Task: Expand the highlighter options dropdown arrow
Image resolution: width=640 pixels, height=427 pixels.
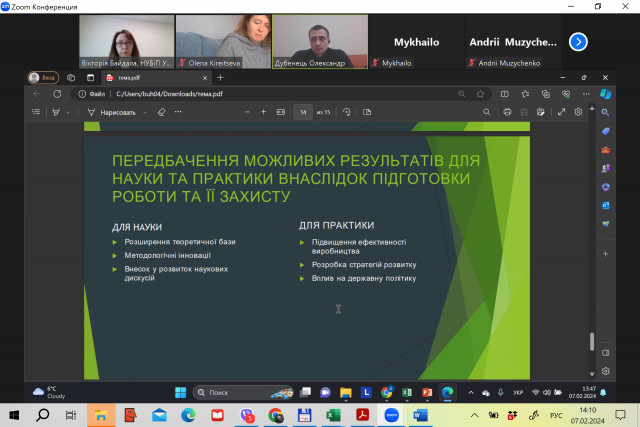Action: [x=68, y=112]
